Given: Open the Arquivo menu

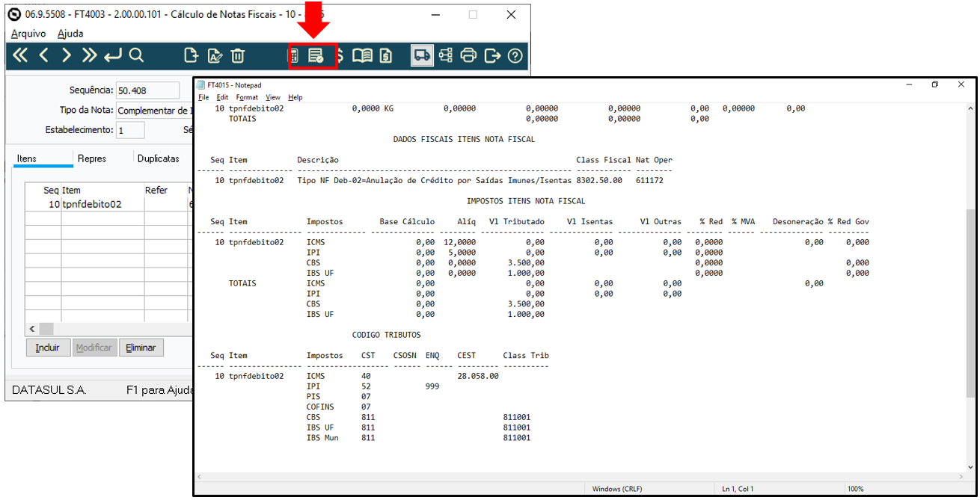Looking at the screenshot, I should pos(28,34).
